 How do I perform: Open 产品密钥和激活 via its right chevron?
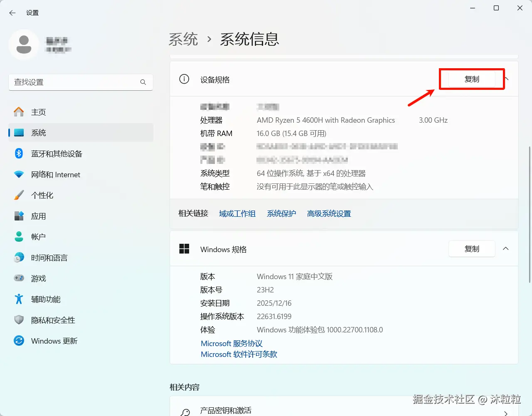coord(506,414)
